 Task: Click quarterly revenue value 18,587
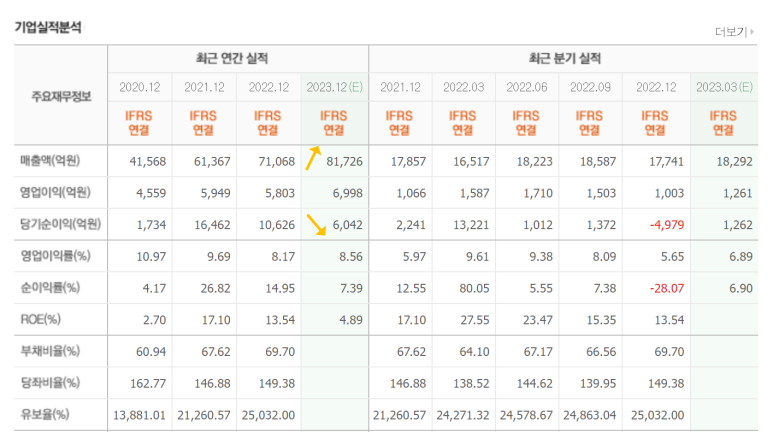click(598, 161)
